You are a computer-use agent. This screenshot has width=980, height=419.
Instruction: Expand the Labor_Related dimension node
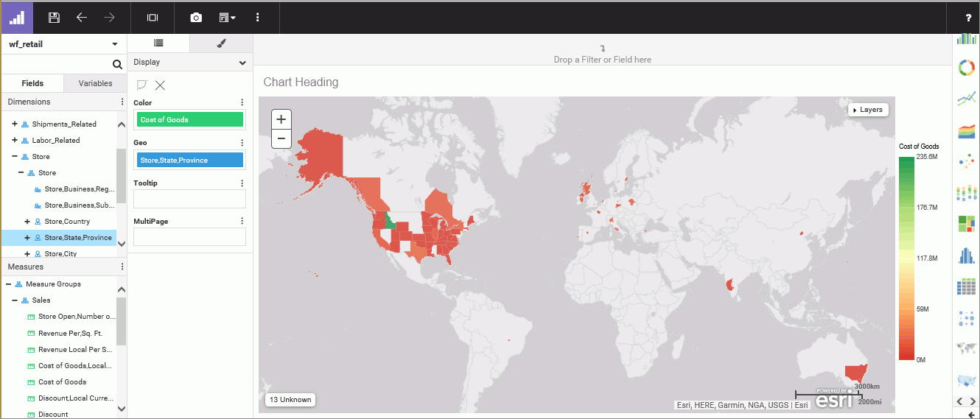[15, 140]
